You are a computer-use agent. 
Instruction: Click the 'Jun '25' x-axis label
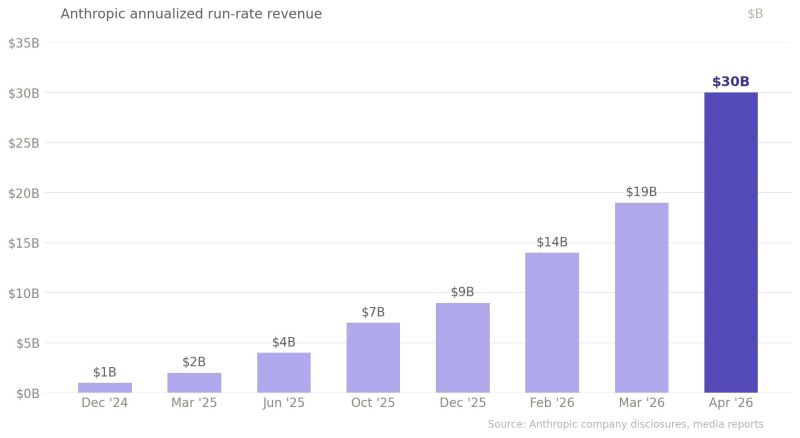(x=284, y=403)
